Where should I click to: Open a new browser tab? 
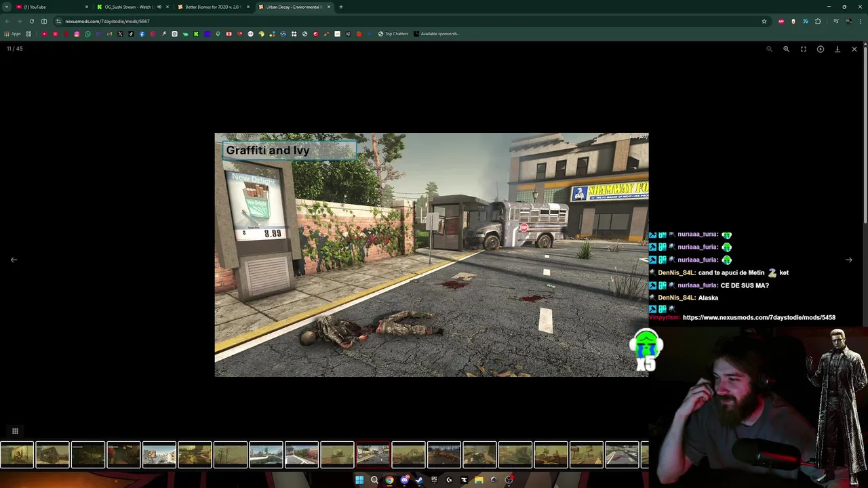340,7
